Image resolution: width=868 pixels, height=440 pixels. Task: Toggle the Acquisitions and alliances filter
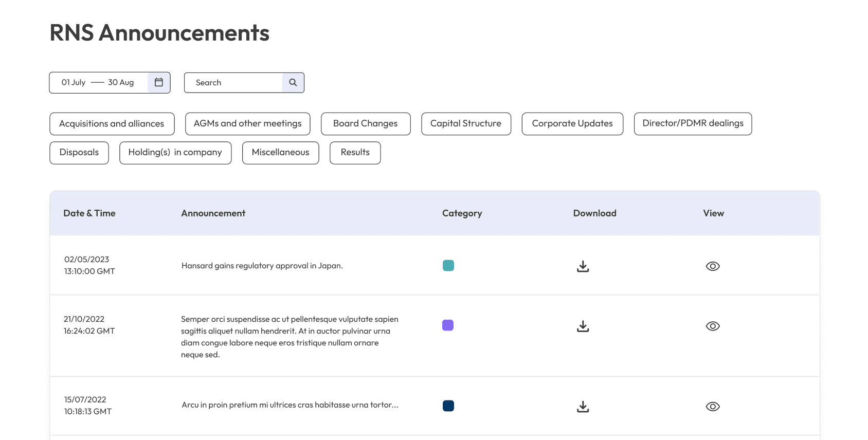(112, 124)
